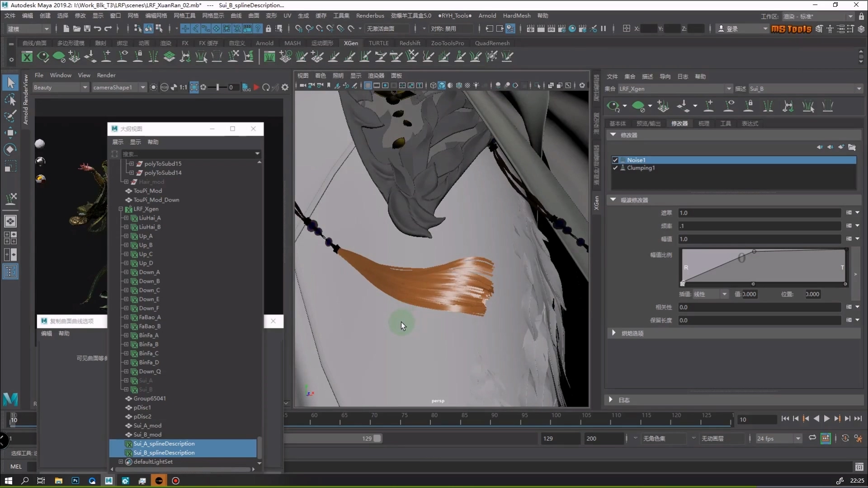The height and width of the screenshot is (488, 868).
Task: Click XGen panel preview eye icon
Action: click(x=613, y=106)
